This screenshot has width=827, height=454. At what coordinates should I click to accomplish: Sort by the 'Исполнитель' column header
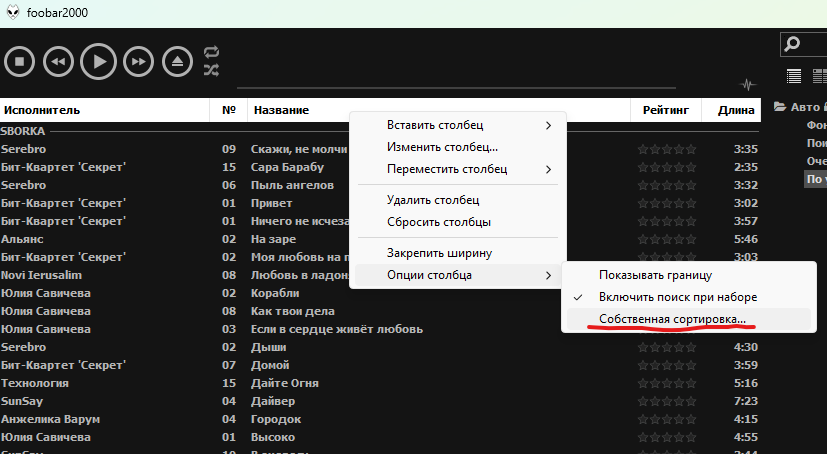coord(40,110)
